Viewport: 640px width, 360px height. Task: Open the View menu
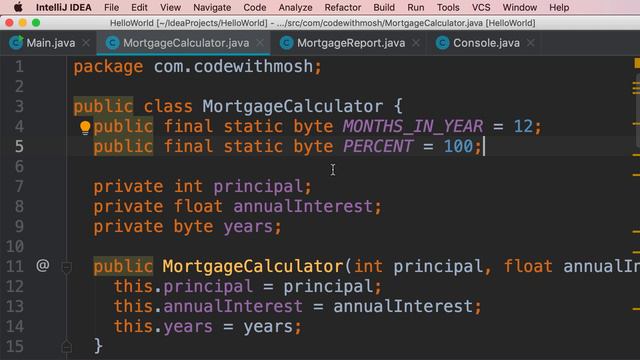pos(170,7)
